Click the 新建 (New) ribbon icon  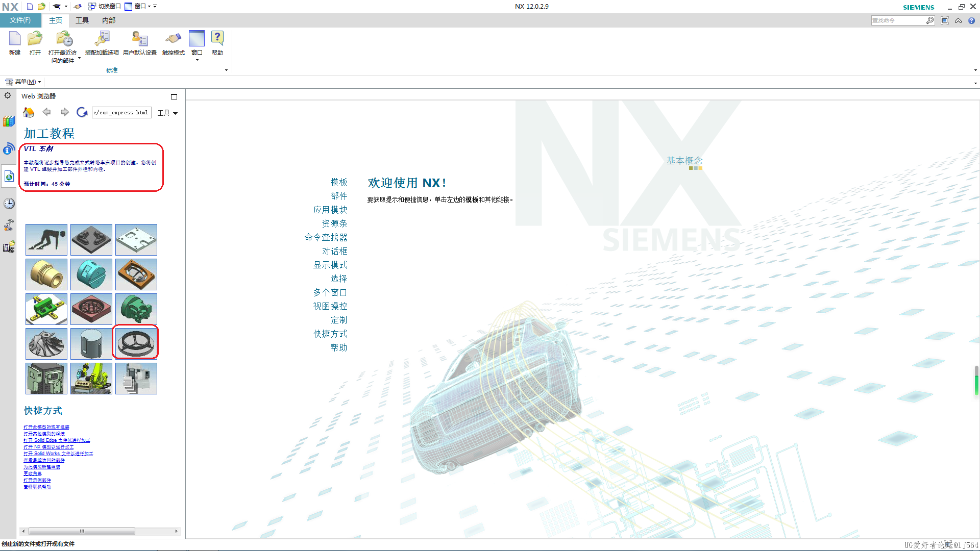click(x=15, y=43)
